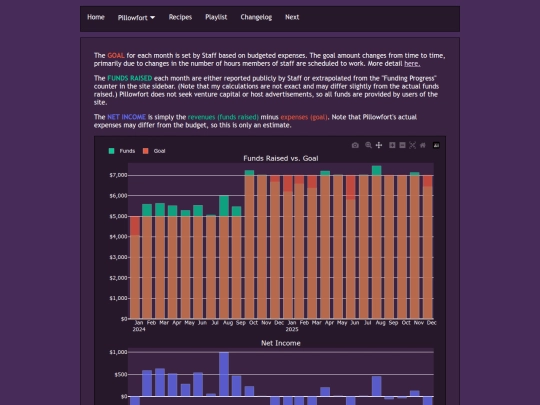
Task: Select the Pan tool in the chart modebar
Action: coord(379,145)
